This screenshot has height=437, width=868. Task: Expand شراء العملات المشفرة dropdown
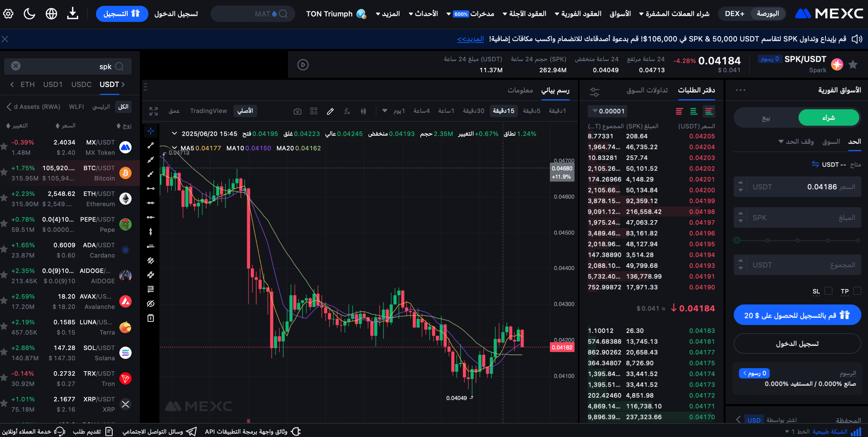click(x=674, y=14)
